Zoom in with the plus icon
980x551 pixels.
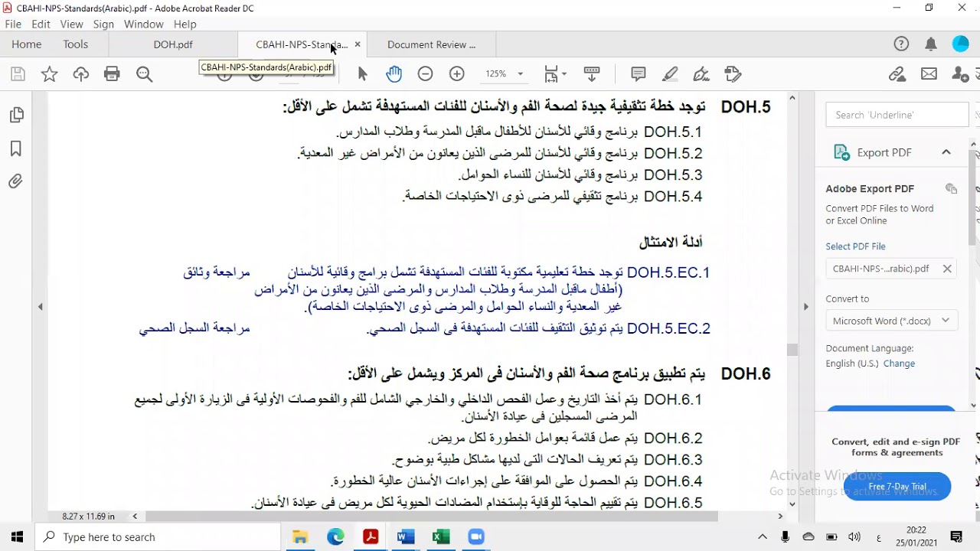click(x=457, y=74)
